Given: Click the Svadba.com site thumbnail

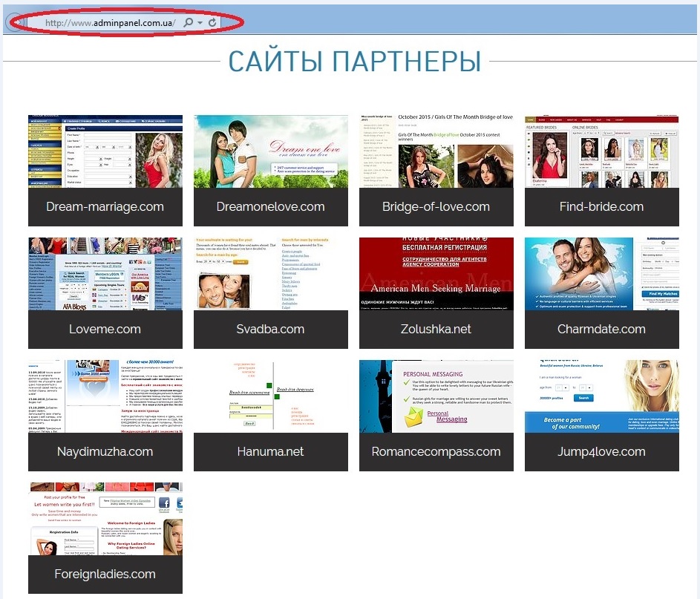Looking at the screenshot, I should (271, 274).
